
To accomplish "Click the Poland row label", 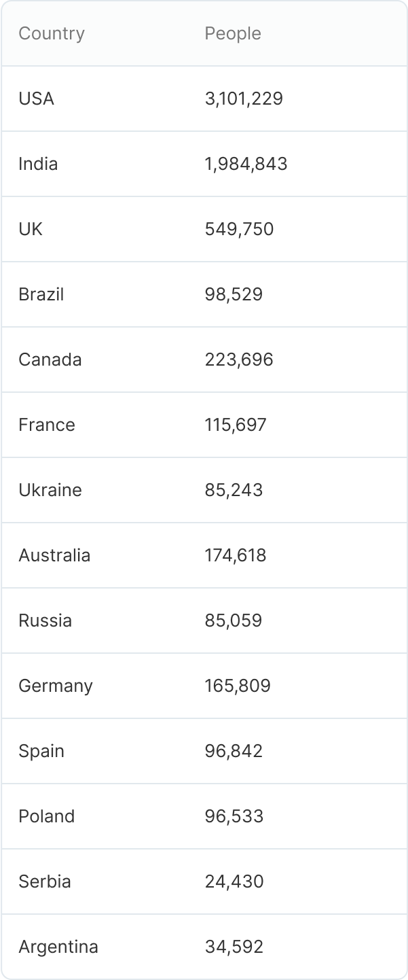I will 47,816.
